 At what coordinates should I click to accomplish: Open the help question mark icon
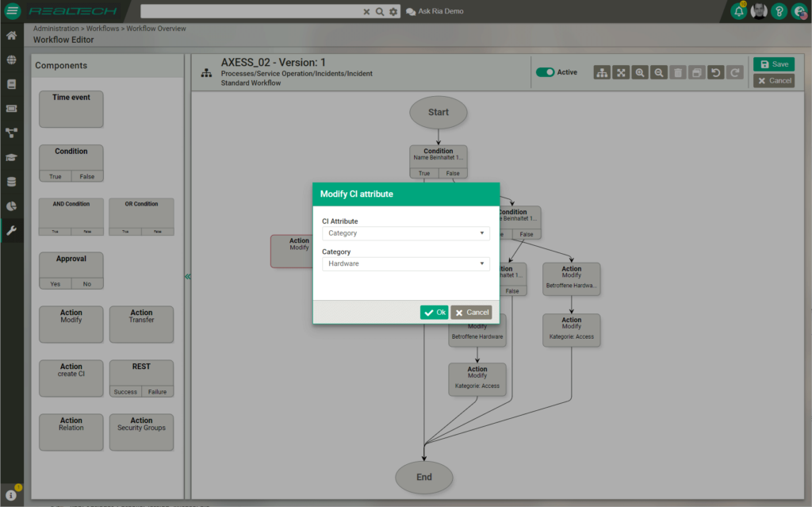779,11
